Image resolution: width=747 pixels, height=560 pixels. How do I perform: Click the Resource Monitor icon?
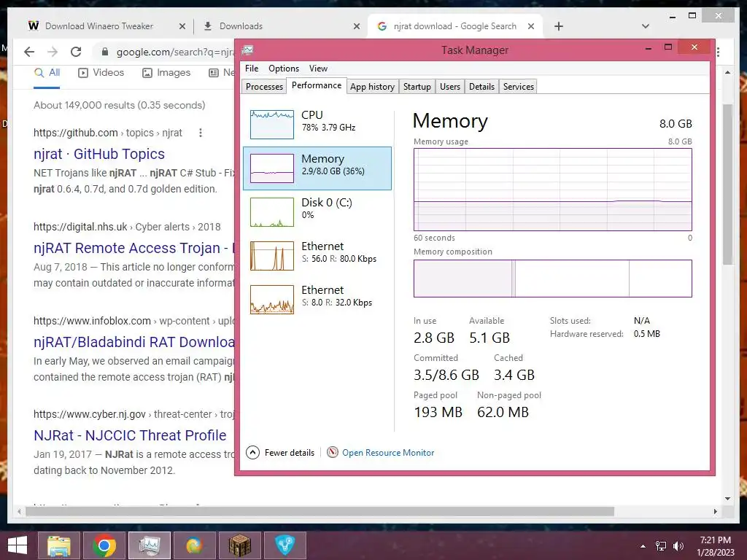click(333, 452)
